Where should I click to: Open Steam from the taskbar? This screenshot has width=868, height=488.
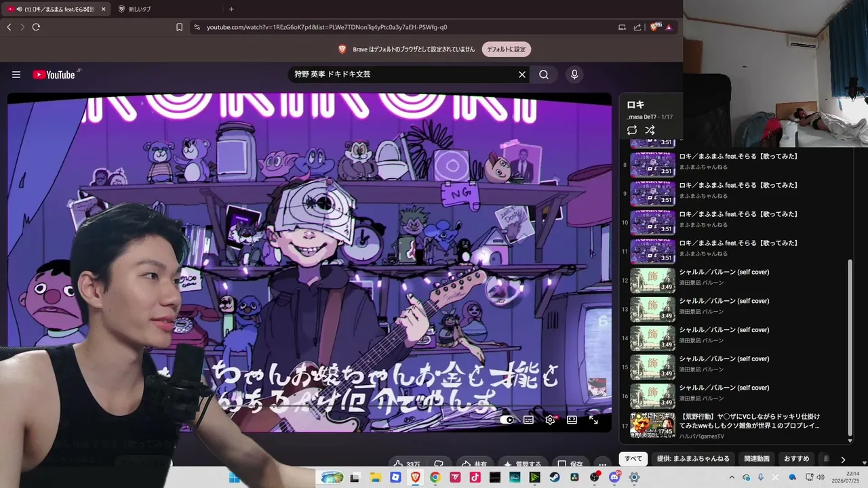coord(555,478)
